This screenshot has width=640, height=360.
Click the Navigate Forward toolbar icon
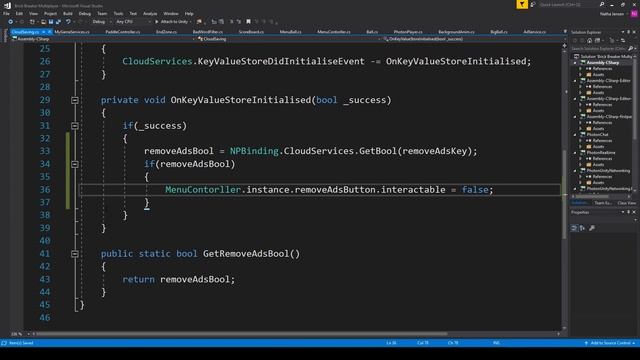(22, 22)
